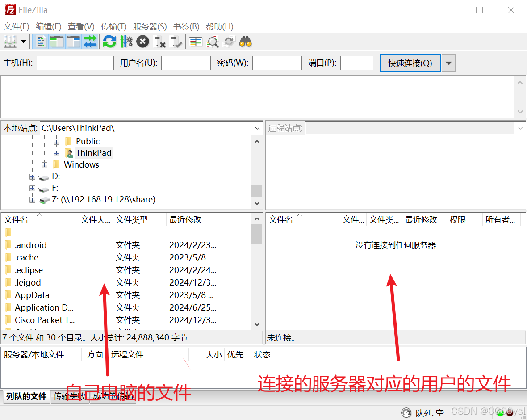This screenshot has height=420, width=527.
Task: Select the ThinkPad folder in tree
Action: [x=93, y=153]
